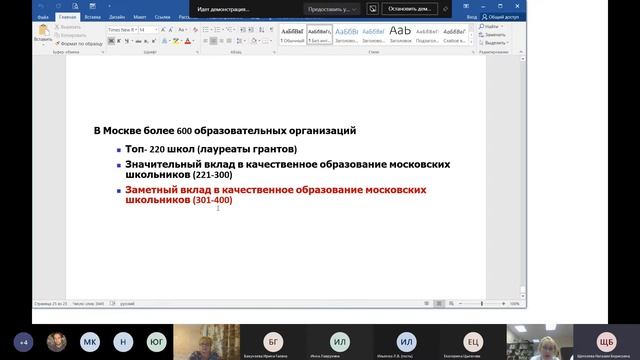Open the change case (Аа) dropdown
The image size is (640, 360).
tap(182, 30)
